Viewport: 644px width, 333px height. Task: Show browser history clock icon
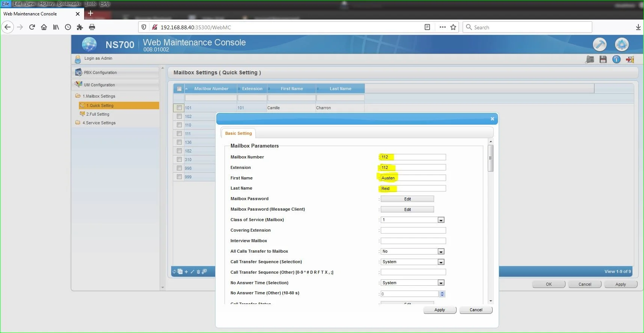click(68, 27)
